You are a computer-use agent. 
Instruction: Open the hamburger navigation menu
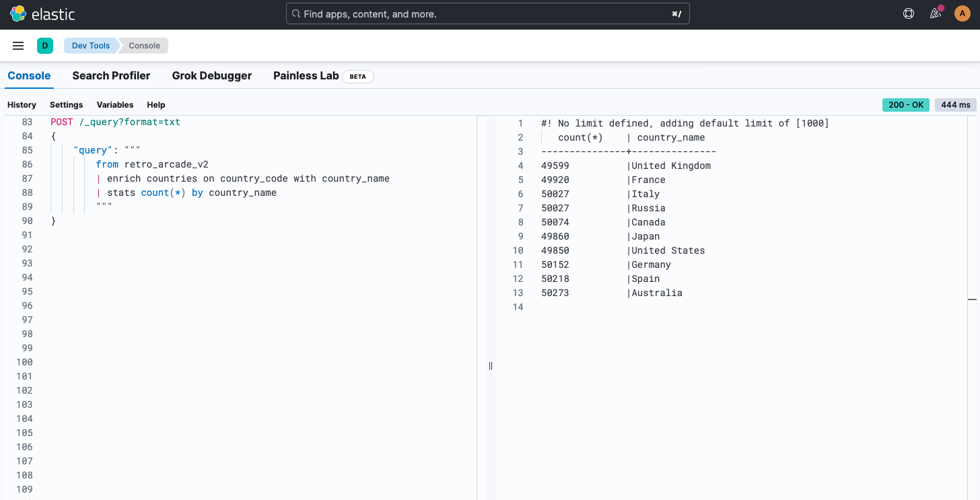pos(18,46)
